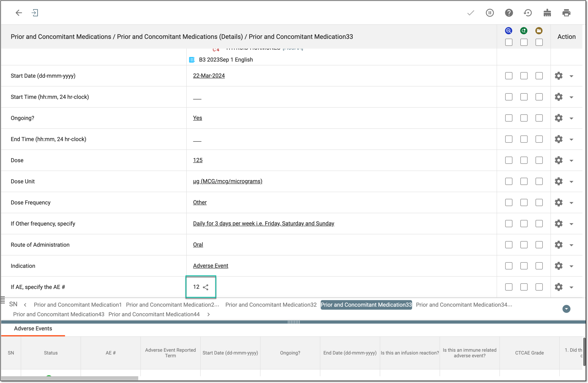Select Prior and Concomitant Medication33 tab
The image size is (588, 383).
[x=366, y=305]
